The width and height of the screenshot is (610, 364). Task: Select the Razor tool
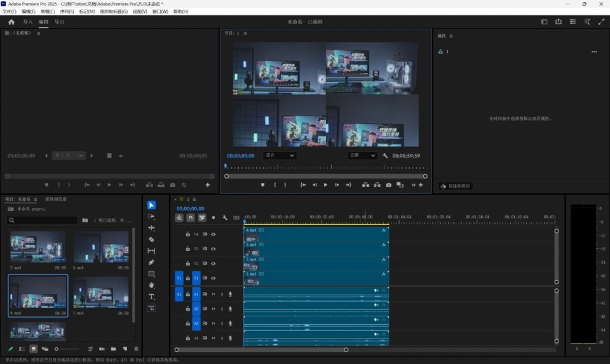pyautogui.click(x=151, y=239)
